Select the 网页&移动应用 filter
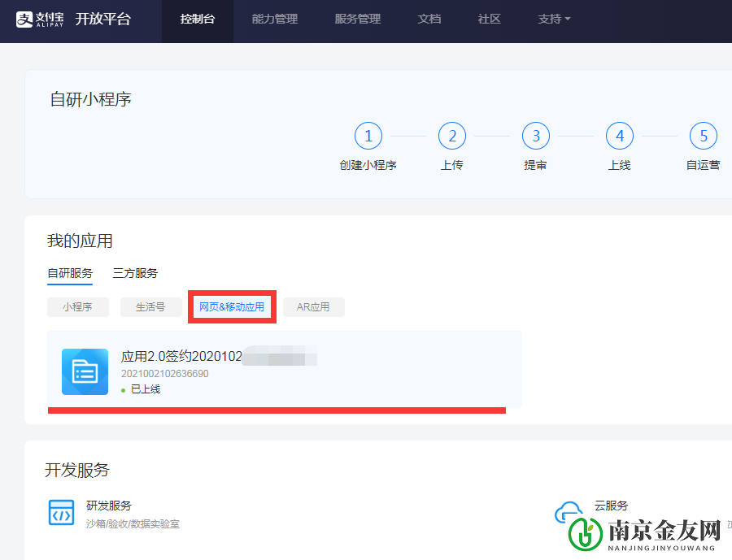The width and height of the screenshot is (732, 560). coord(232,306)
